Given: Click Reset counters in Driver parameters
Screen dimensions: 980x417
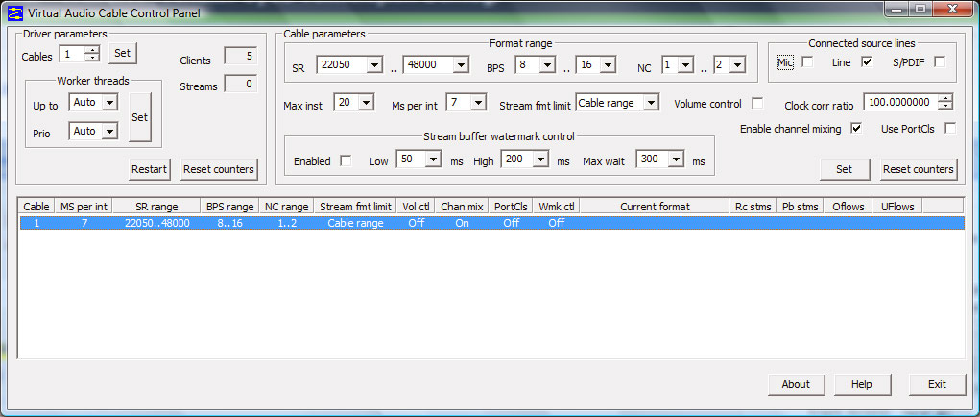Looking at the screenshot, I should [x=219, y=169].
